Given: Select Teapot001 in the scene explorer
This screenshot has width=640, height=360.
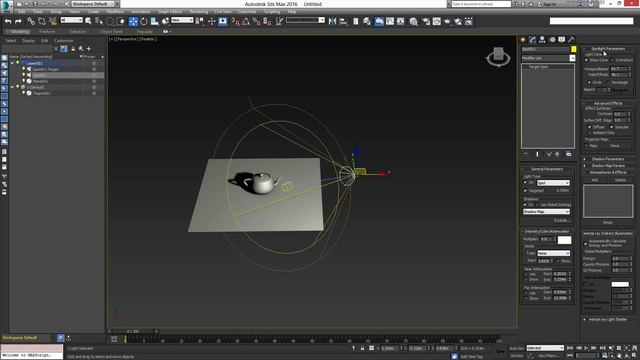Looking at the screenshot, I should [x=41, y=93].
